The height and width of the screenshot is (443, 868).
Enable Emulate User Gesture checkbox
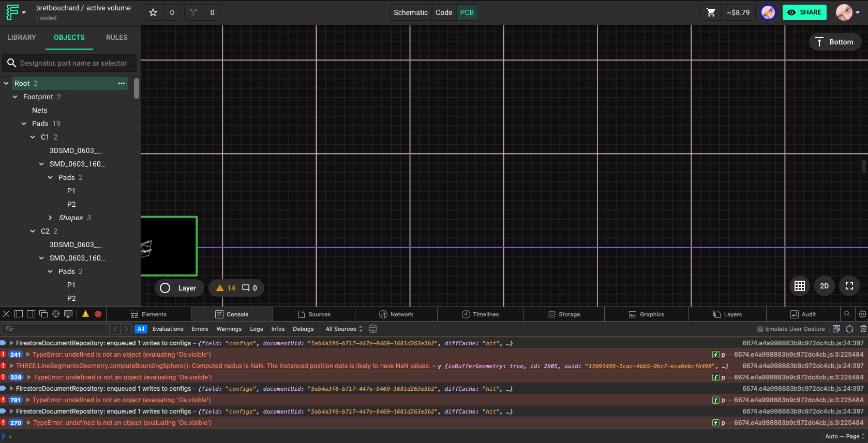[760, 329]
